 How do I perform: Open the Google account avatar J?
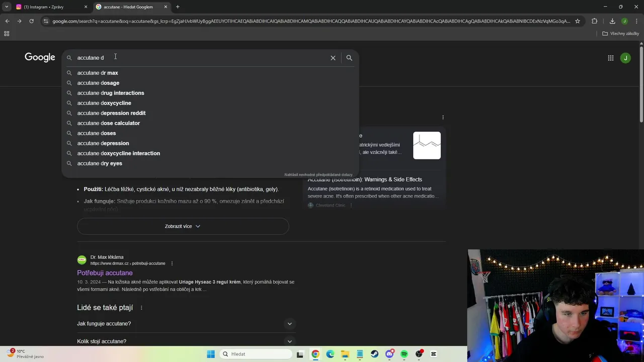(x=625, y=58)
